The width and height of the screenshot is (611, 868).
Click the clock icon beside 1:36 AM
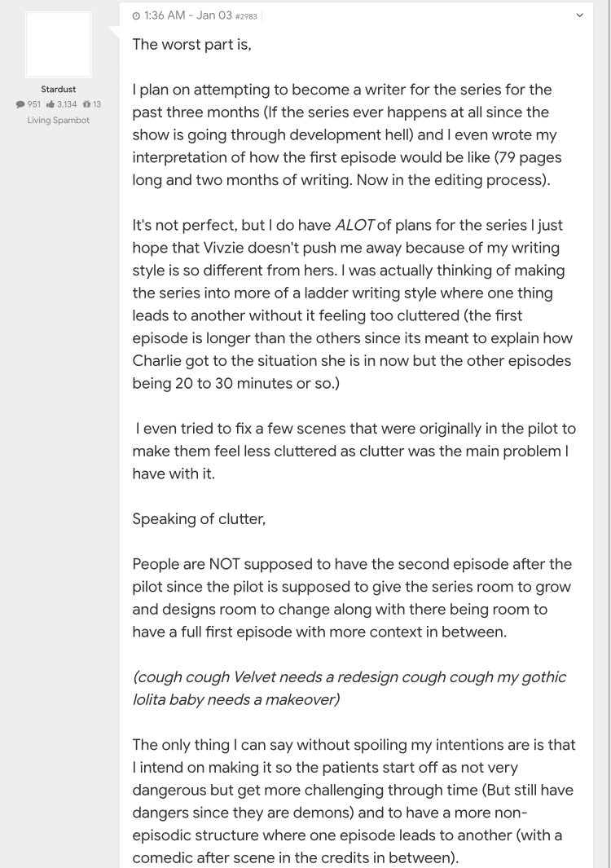pyautogui.click(x=136, y=16)
